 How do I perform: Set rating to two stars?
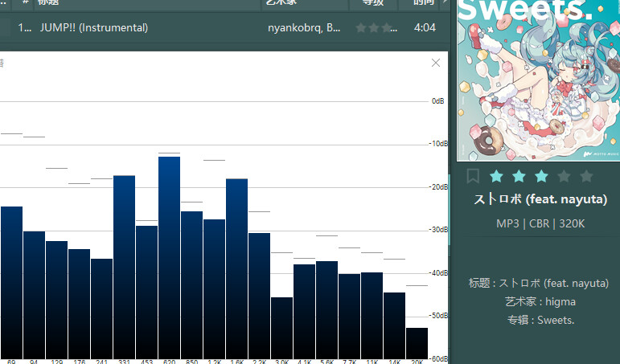pos(519,176)
